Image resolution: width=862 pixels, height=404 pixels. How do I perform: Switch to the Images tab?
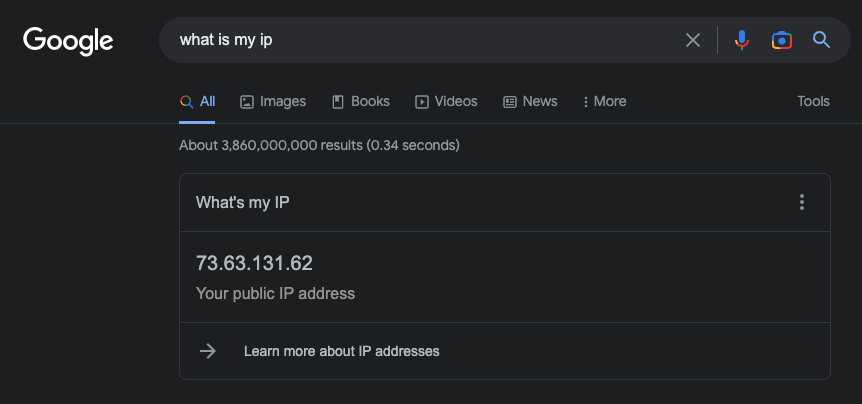click(273, 102)
